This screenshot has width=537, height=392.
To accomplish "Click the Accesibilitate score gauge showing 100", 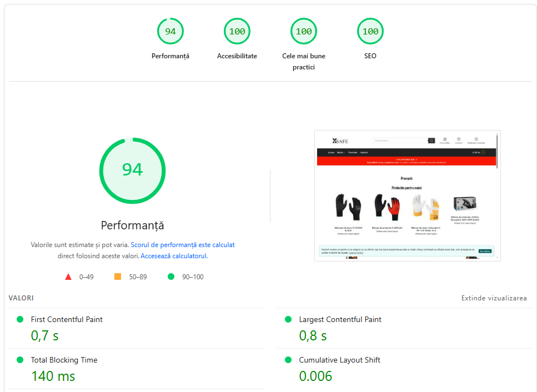I will coord(237,31).
